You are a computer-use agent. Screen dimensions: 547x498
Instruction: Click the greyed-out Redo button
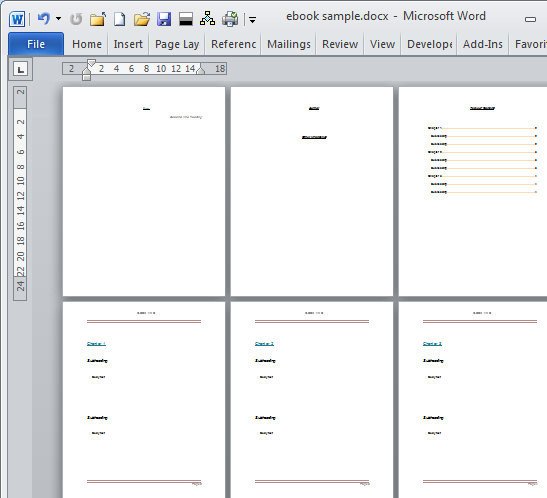tap(76, 19)
